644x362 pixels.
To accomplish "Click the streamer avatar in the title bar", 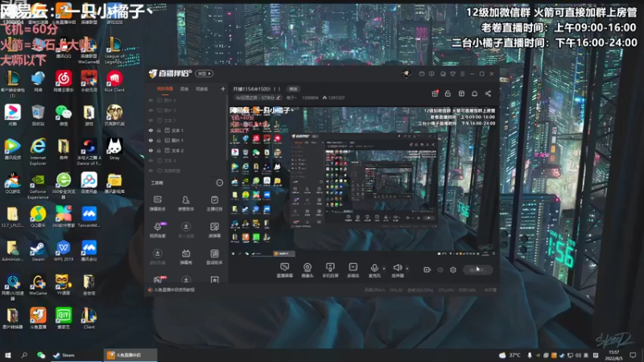I will coord(407,74).
